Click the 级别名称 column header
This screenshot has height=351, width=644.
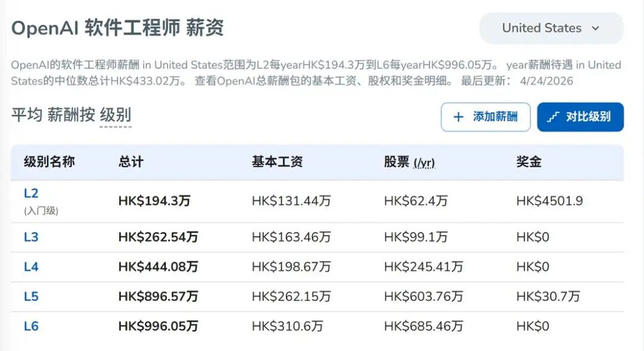[49, 162]
